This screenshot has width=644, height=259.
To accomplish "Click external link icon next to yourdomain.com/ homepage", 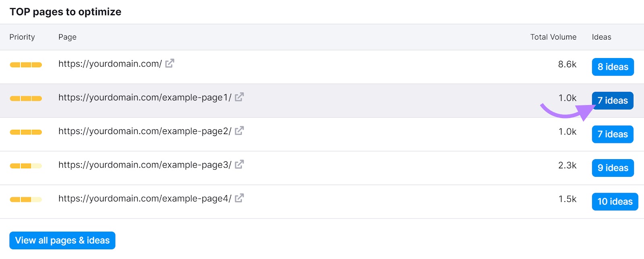I will [x=169, y=64].
